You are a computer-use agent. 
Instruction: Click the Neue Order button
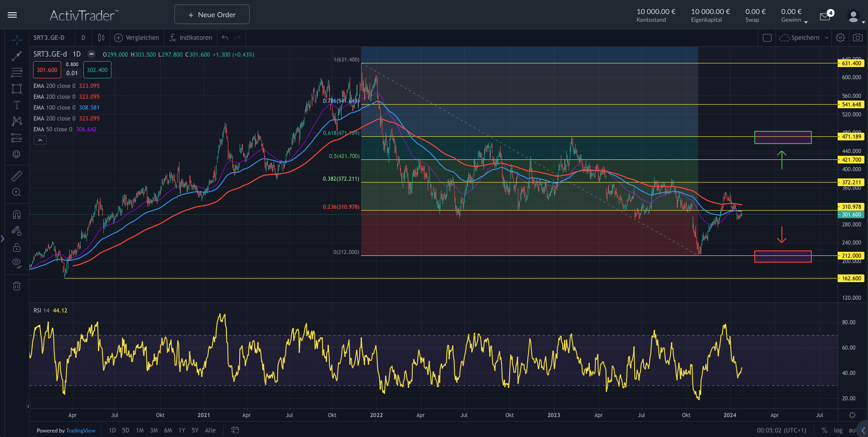[212, 14]
